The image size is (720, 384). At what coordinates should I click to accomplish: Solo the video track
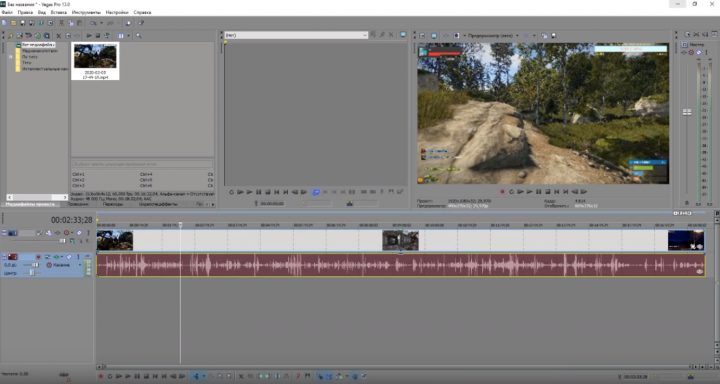88,233
